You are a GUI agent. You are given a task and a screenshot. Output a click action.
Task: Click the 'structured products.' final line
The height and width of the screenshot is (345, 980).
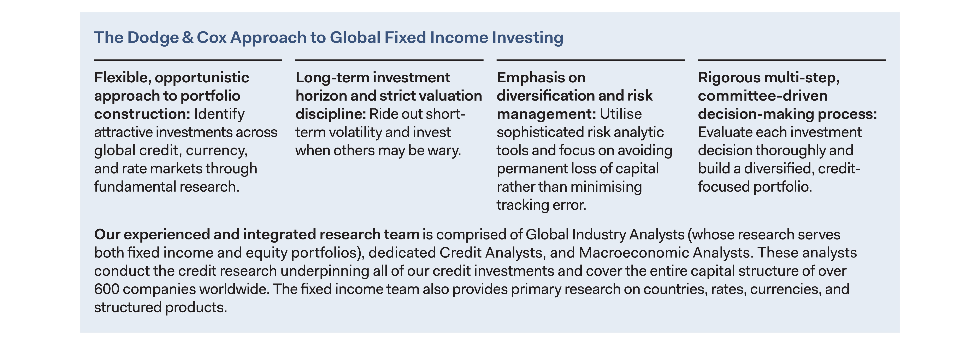click(x=160, y=308)
